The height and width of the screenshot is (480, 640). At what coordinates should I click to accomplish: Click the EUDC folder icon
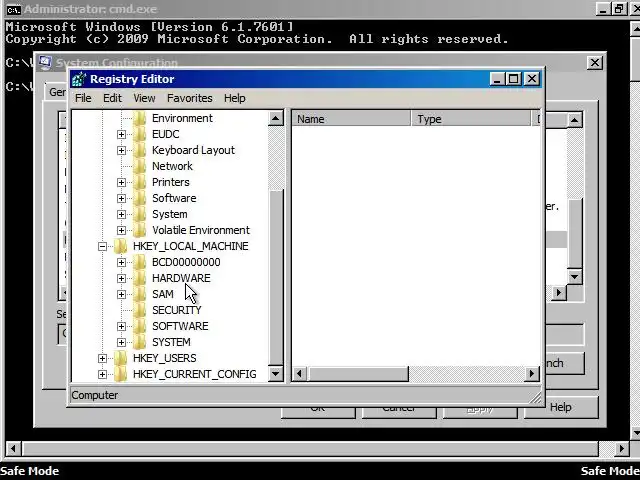coord(140,134)
